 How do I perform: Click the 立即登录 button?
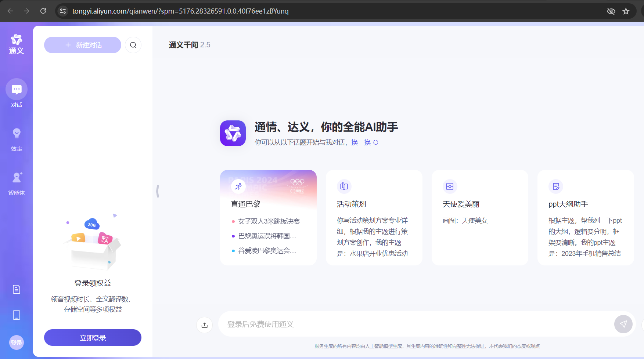pyautogui.click(x=93, y=338)
